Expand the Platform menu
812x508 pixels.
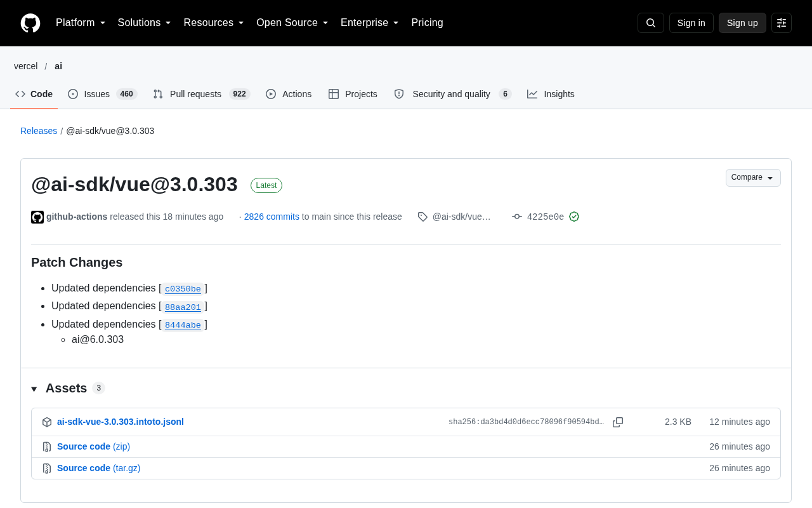[x=81, y=23]
